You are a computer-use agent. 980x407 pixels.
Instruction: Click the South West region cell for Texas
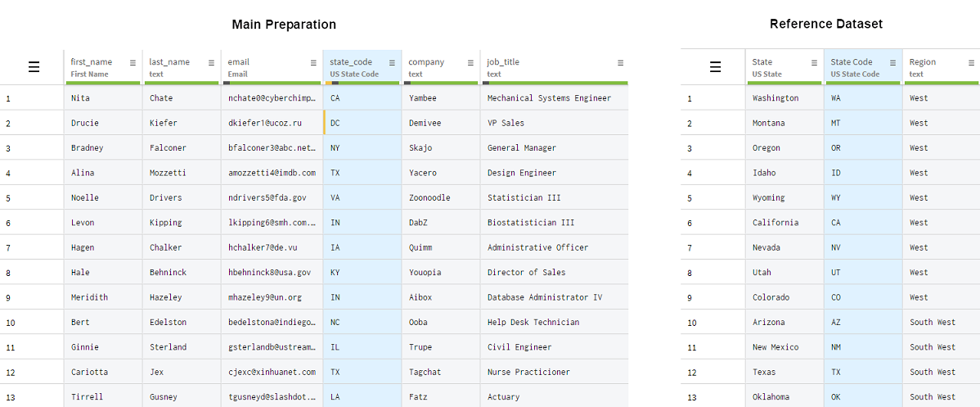[x=933, y=372]
